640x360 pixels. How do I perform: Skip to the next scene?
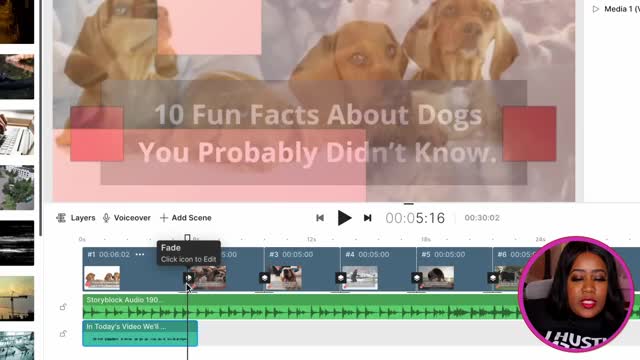(367, 218)
